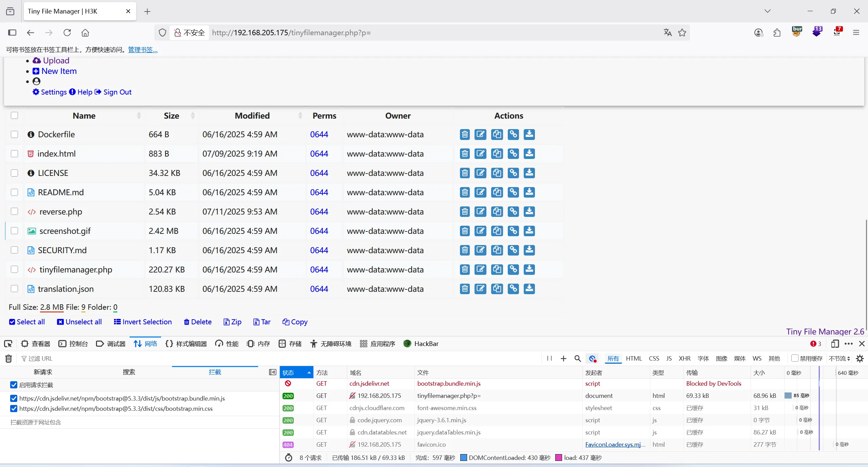Download reverse.php via its download icon
868x467 pixels.
529,212
